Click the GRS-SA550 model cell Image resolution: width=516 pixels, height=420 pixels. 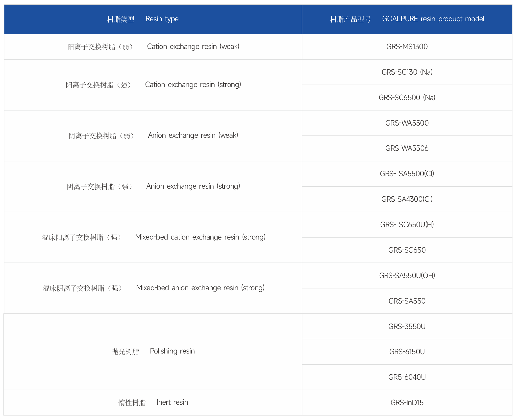[407, 301]
